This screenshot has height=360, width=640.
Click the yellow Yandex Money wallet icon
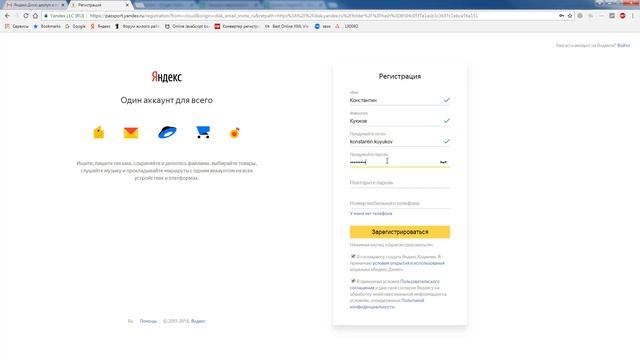[98, 132]
